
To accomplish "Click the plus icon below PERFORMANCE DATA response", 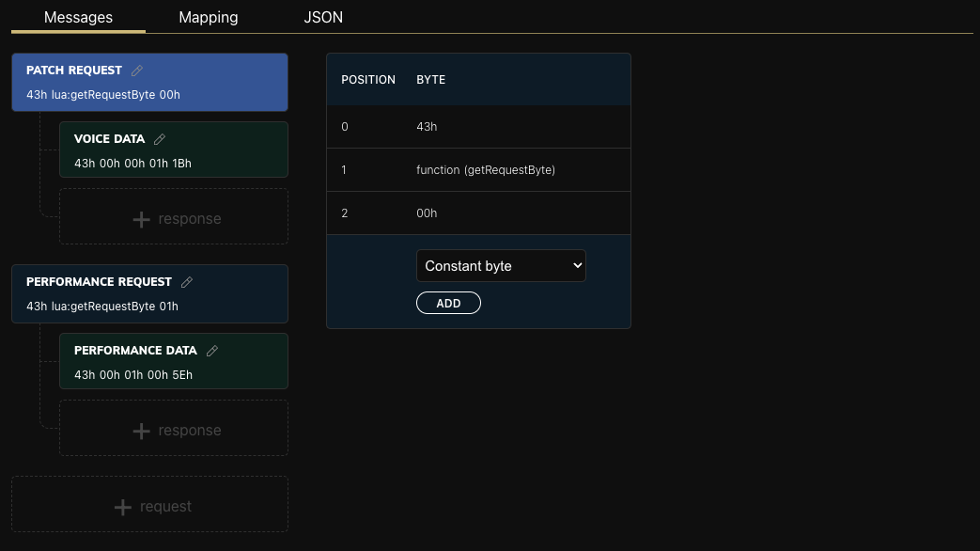I will (x=141, y=430).
